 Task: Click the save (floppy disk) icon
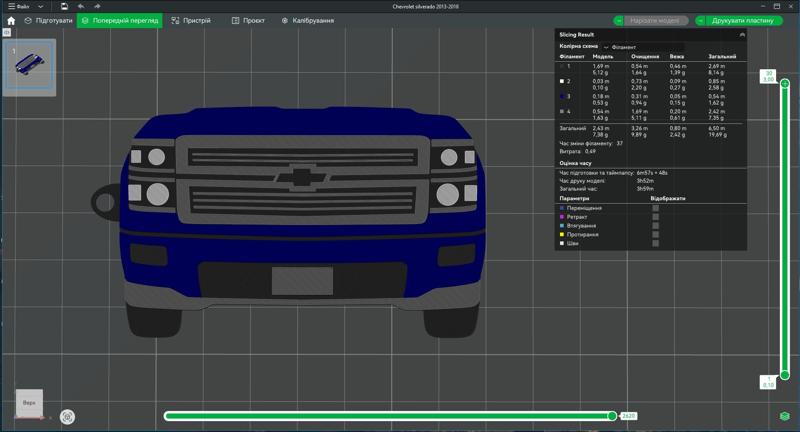[x=64, y=6]
